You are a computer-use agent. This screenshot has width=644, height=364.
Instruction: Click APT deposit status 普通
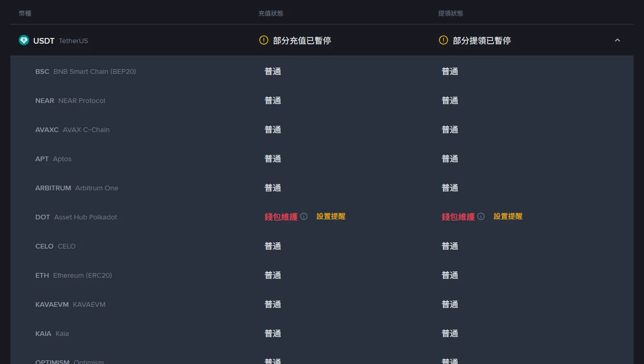[273, 159]
